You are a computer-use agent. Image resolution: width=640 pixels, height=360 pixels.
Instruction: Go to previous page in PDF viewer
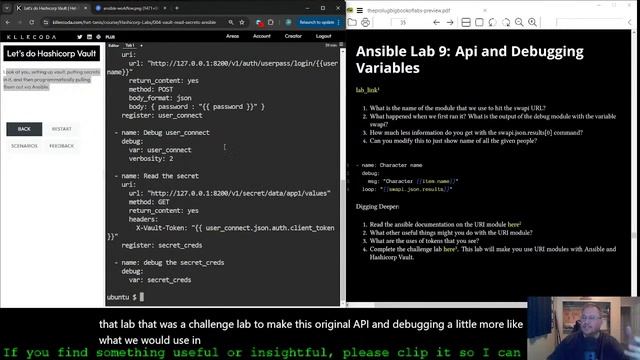tap(436, 22)
